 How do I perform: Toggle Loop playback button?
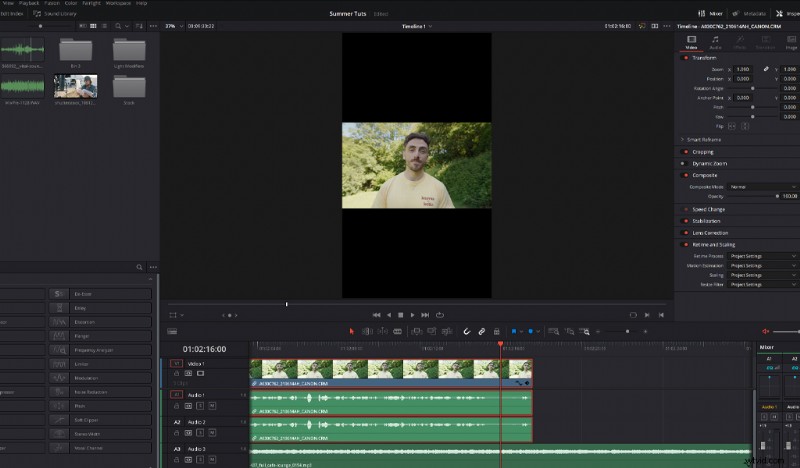click(440, 315)
